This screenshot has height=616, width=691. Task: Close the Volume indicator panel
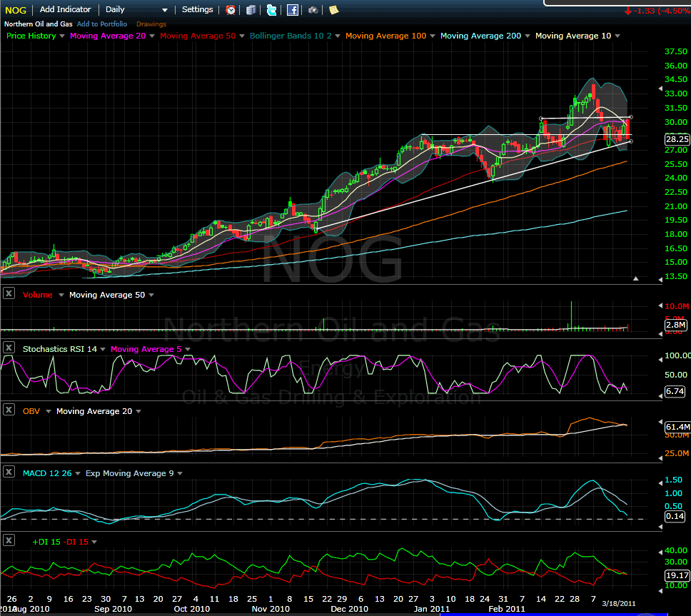[x=9, y=293]
